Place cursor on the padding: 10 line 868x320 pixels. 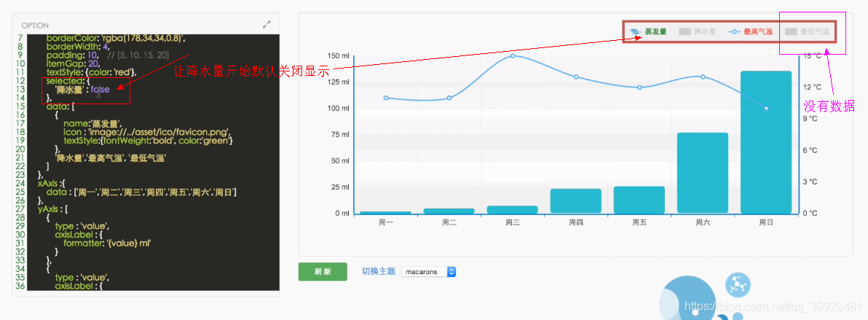[x=107, y=55]
